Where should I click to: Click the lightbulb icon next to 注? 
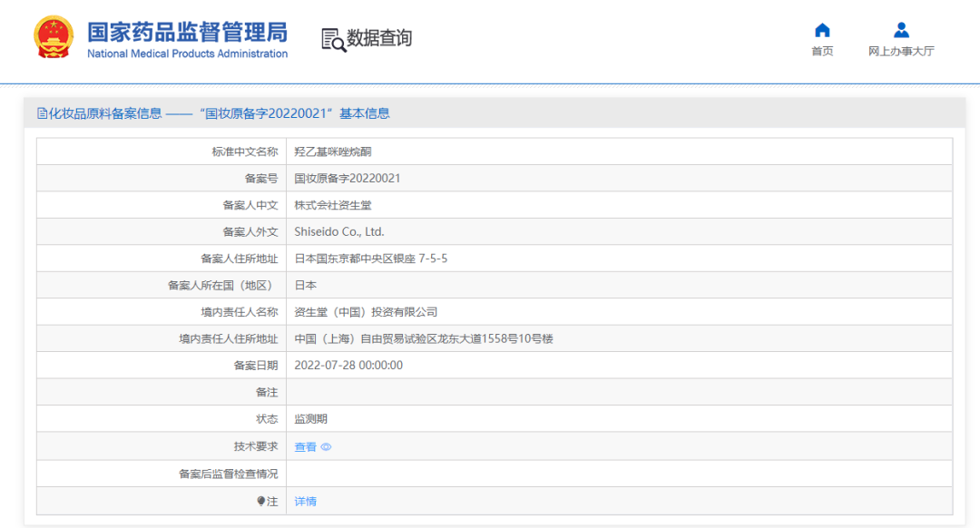[x=261, y=501]
